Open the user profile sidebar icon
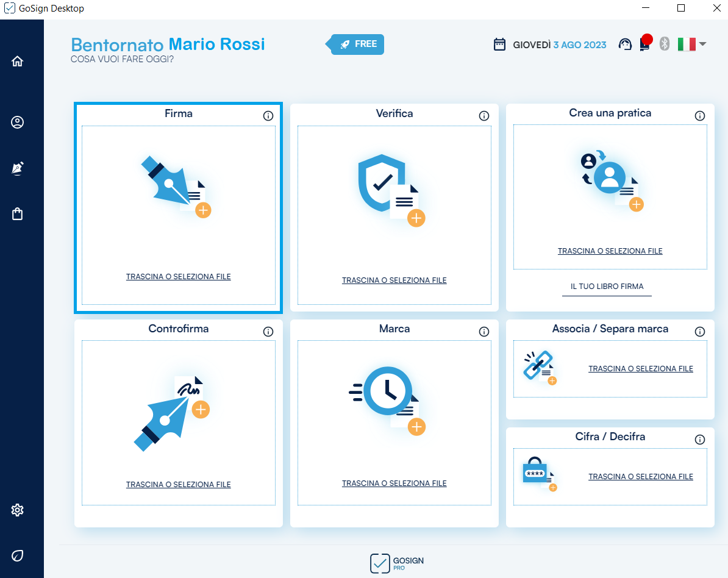Viewport: 728px width, 578px height. (x=17, y=123)
